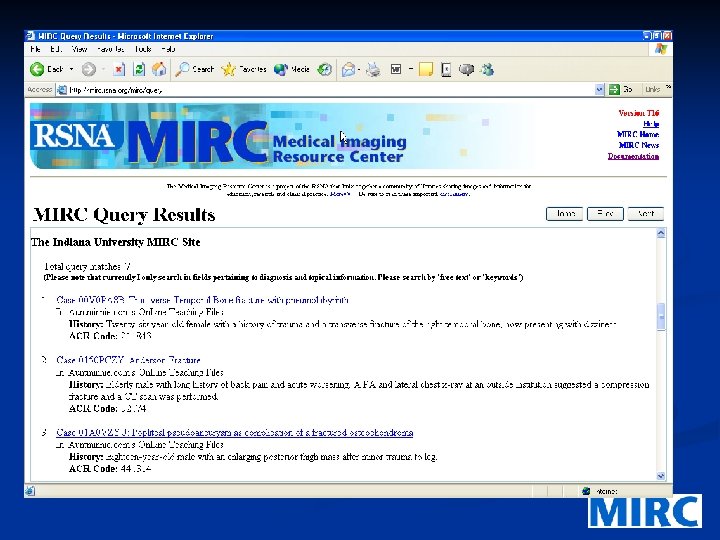Open the History clock toolbar icon
Screen dimensions: 720x540
(325, 69)
